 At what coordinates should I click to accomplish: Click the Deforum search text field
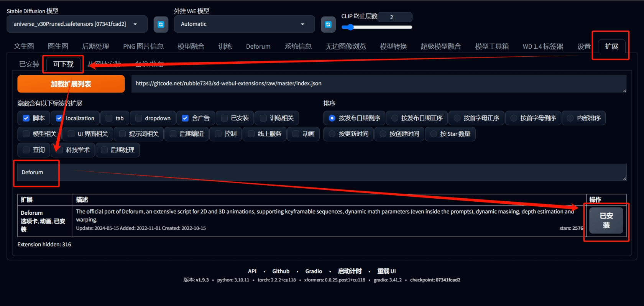pyautogui.click(x=322, y=173)
